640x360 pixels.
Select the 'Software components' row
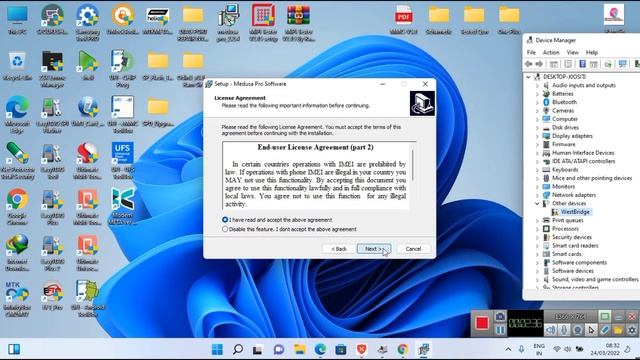click(579, 262)
